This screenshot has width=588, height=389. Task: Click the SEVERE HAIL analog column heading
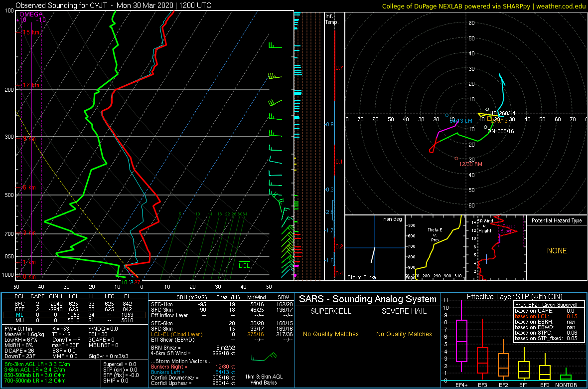pos(404,311)
